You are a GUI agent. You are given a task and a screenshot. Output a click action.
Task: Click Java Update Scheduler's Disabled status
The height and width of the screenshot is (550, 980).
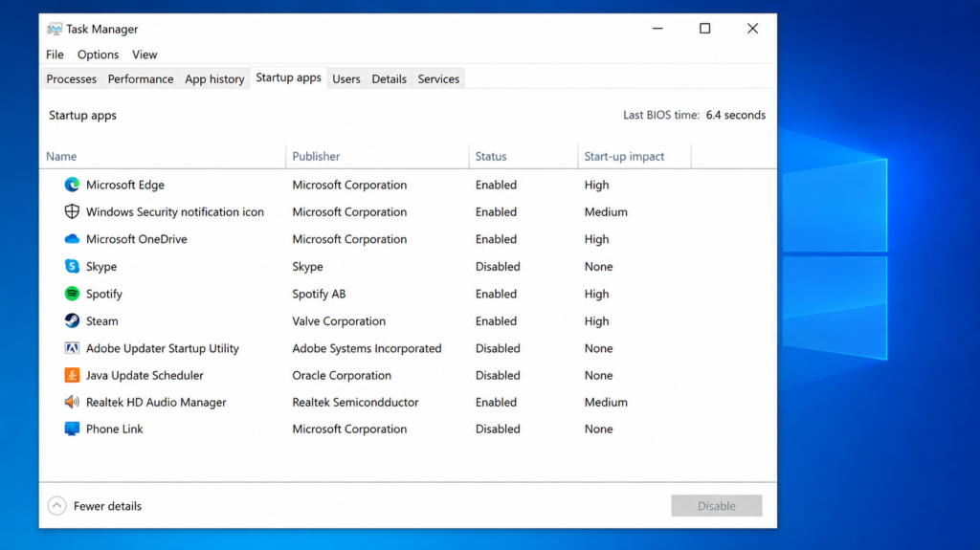point(498,375)
